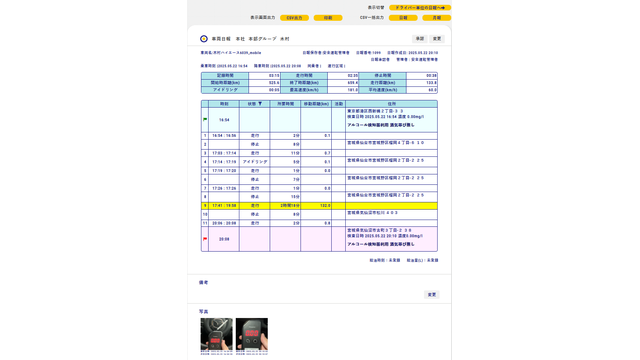Click the address in row 2

(x=385, y=143)
